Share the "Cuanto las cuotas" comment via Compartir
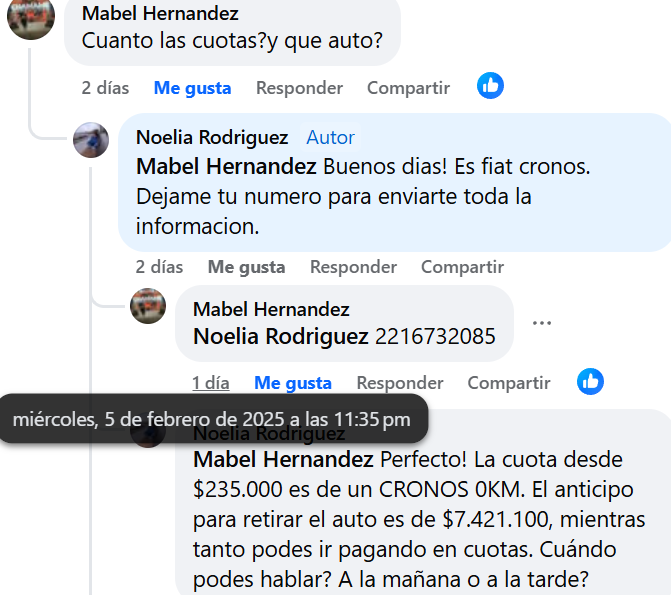 [x=408, y=88]
